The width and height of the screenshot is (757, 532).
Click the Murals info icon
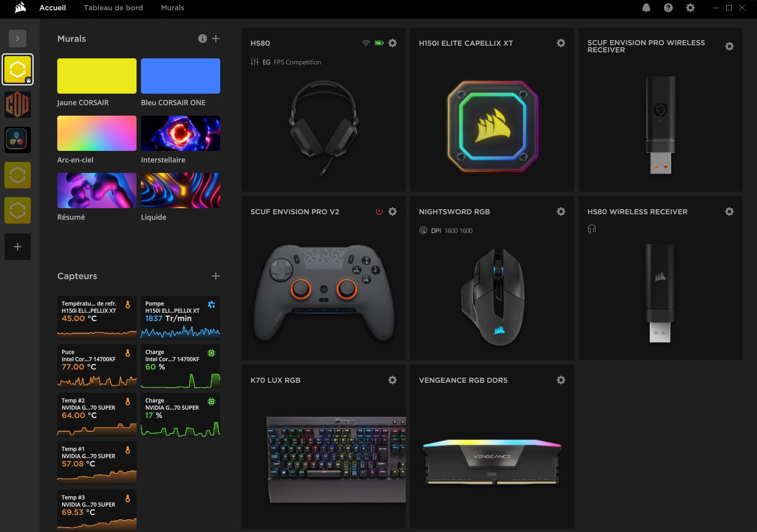203,39
